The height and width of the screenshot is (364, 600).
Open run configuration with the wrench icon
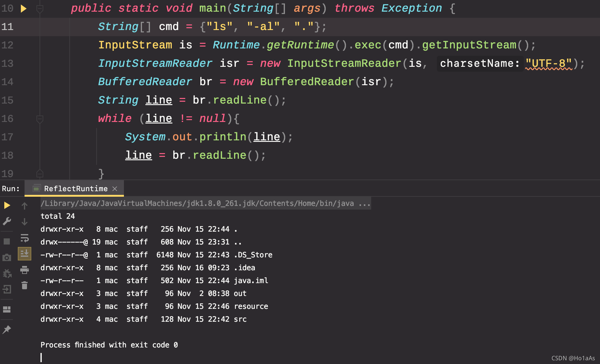tap(7, 221)
